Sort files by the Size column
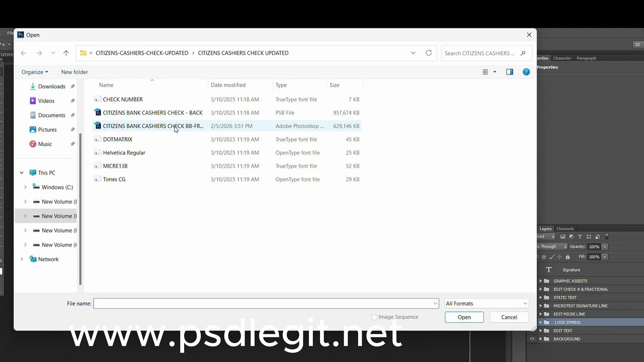 click(345, 85)
